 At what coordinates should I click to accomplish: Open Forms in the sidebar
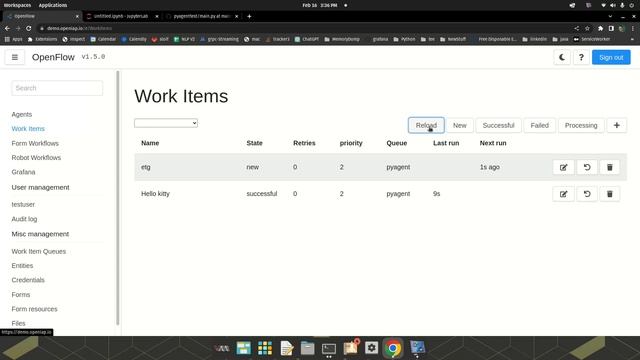[x=21, y=295]
